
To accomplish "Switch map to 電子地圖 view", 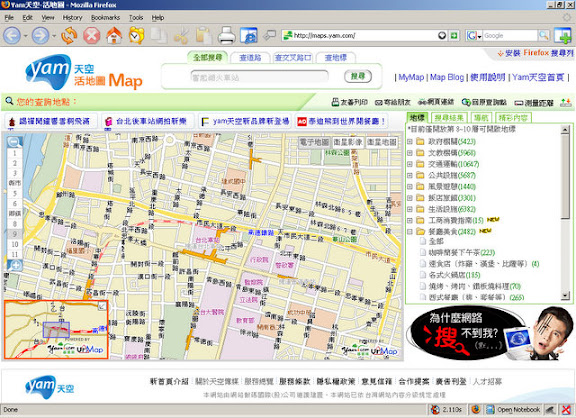I will tap(314, 143).
